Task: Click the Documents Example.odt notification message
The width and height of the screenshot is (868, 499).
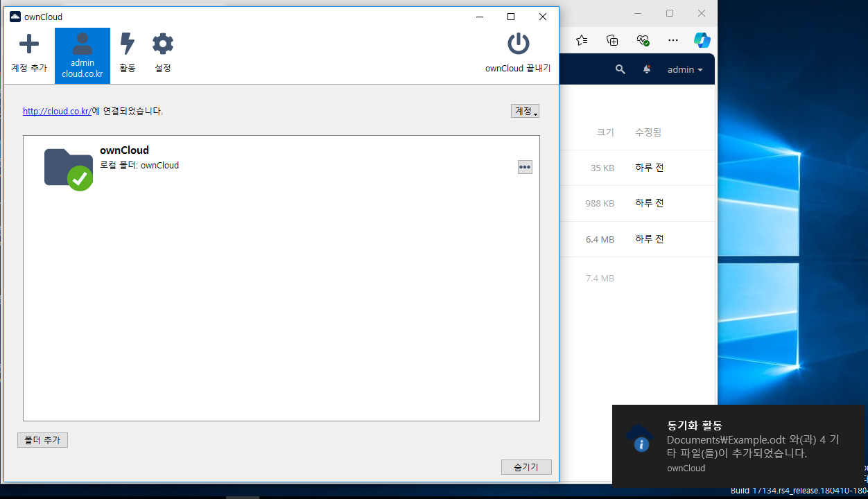Action: point(753,447)
